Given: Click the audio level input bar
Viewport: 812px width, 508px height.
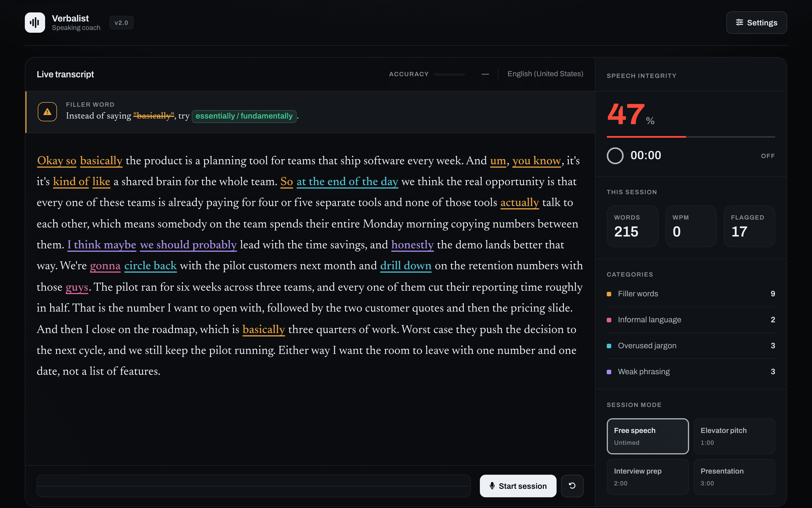Looking at the screenshot, I should (253, 486).
